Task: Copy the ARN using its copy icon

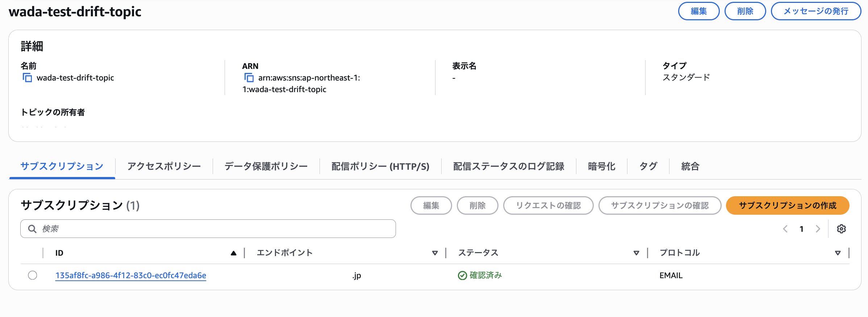Action: click(x=249, y=78)
